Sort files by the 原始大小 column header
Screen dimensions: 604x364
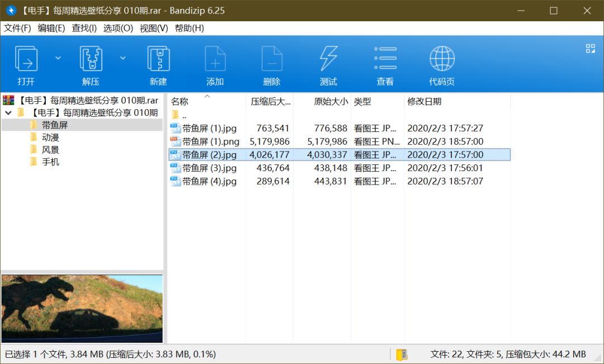tap(330, 101)
